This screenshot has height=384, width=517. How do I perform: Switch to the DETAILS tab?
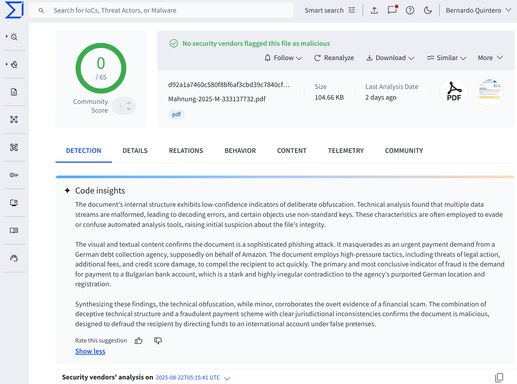pyautogui.click(x=135, y=151)
